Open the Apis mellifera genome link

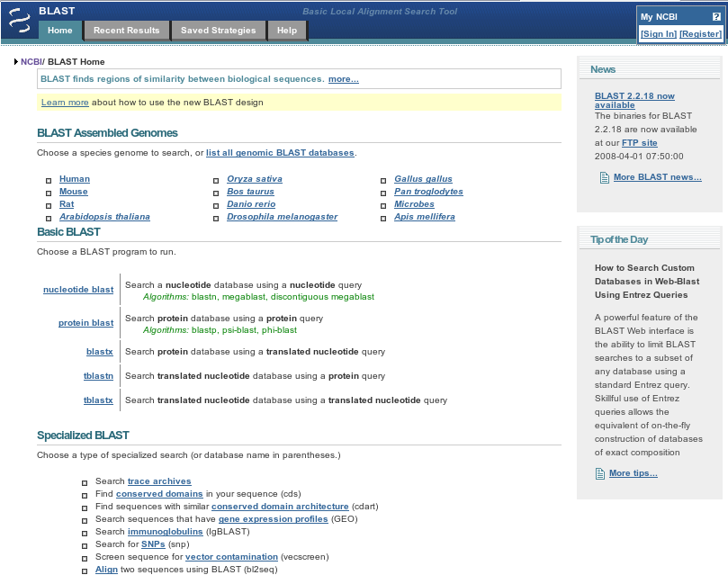[425, 216]
